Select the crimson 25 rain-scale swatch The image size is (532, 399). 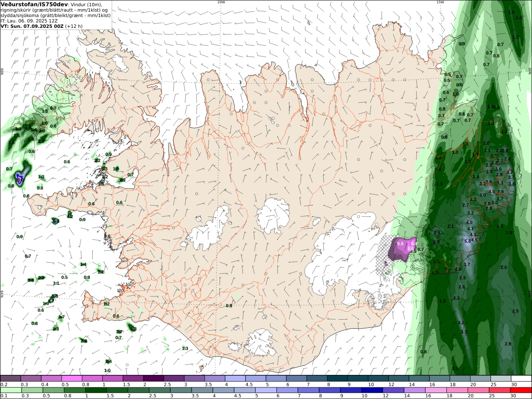point(499,390)
